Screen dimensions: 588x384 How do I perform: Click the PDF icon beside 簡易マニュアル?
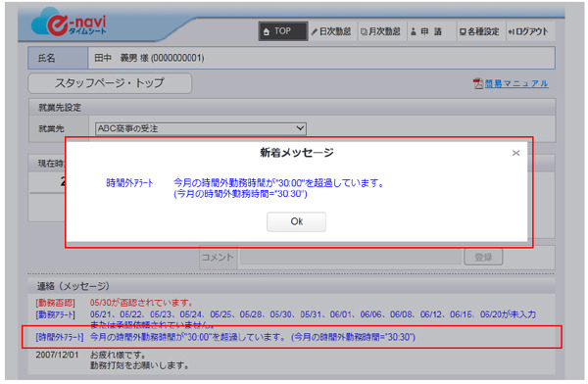[x=478, y=83]
